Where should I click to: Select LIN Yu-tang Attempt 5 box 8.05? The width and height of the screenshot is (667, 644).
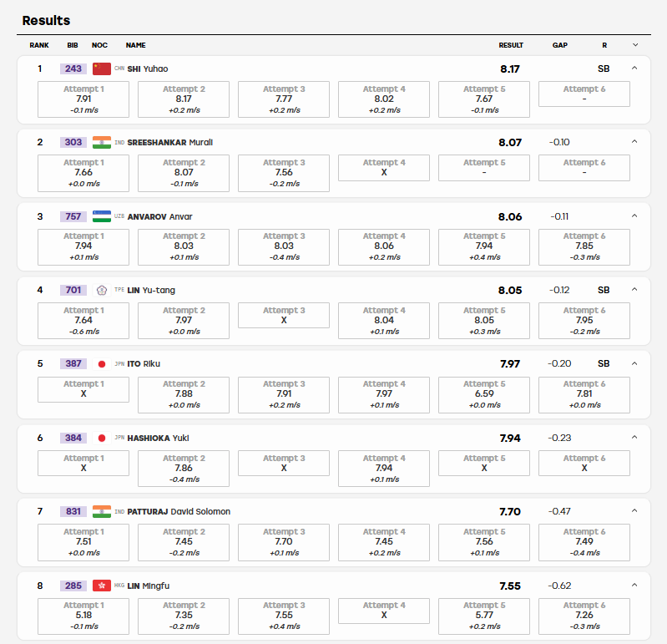(484, 321)
